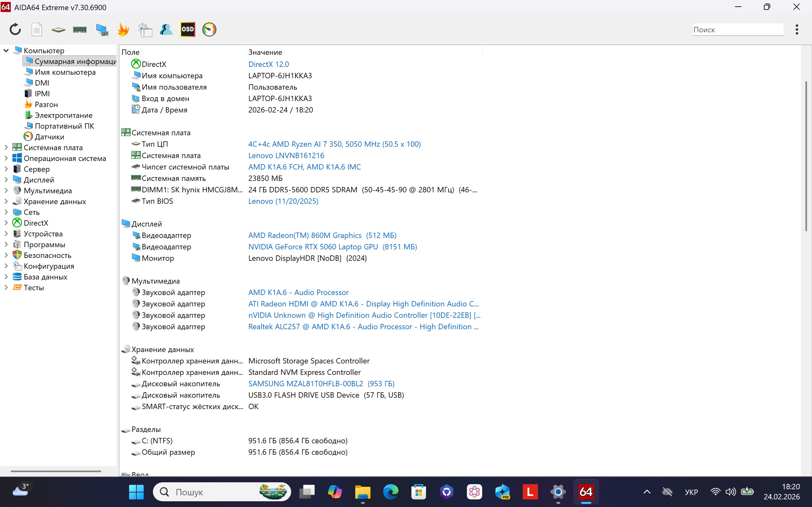The height and width of the screenshot is (507, 812).
Task: Open the three-dot overflow menu
Action: (796, 29)
